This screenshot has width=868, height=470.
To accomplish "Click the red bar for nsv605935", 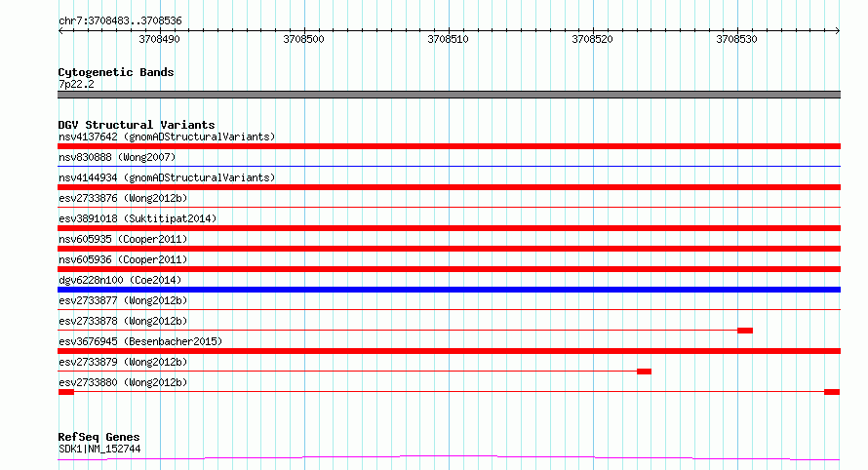I will (449, 249).
